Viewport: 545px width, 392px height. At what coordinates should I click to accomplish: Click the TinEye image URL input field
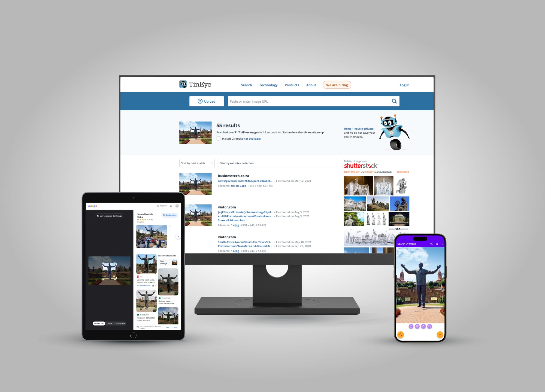coord(308,101)
